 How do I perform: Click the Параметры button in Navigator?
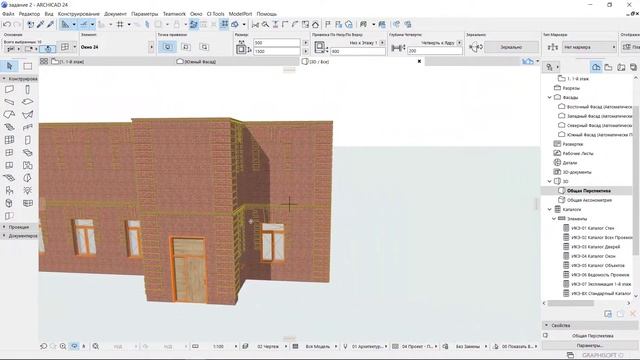590,345
